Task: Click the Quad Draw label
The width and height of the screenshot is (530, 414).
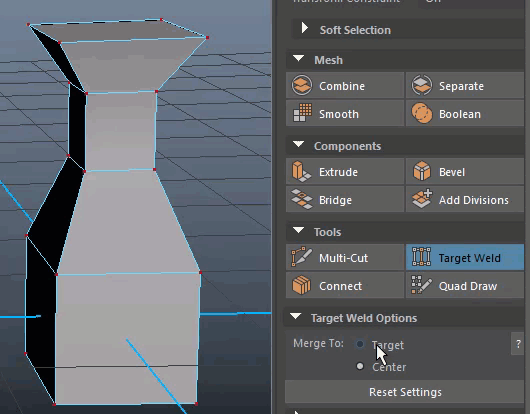Action: tap(468, 286)
